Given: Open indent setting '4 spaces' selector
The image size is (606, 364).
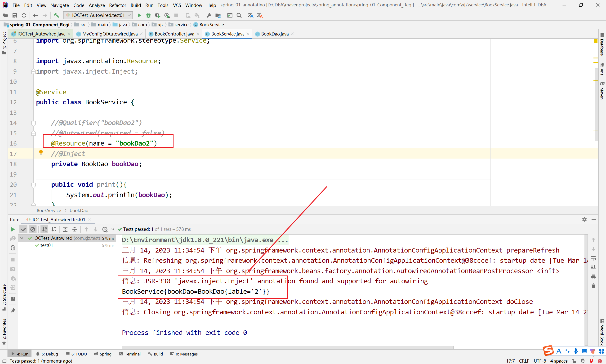Looking at the screenshot, I should (x=559, y=361).
